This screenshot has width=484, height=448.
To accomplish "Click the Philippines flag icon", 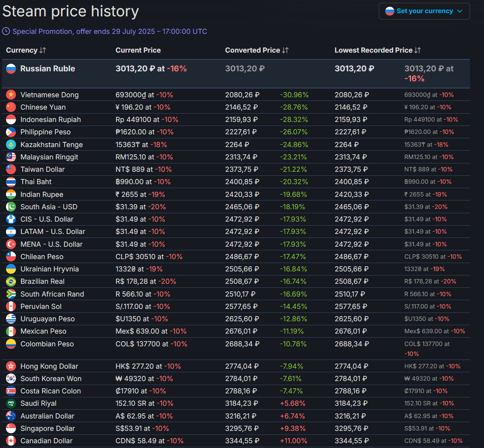I will 11,132.
